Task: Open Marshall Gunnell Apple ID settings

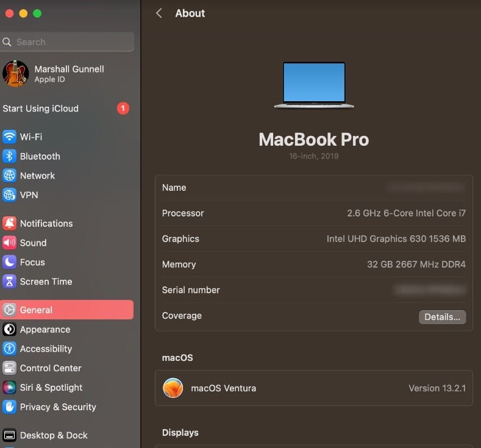Action: coord(67,74)
